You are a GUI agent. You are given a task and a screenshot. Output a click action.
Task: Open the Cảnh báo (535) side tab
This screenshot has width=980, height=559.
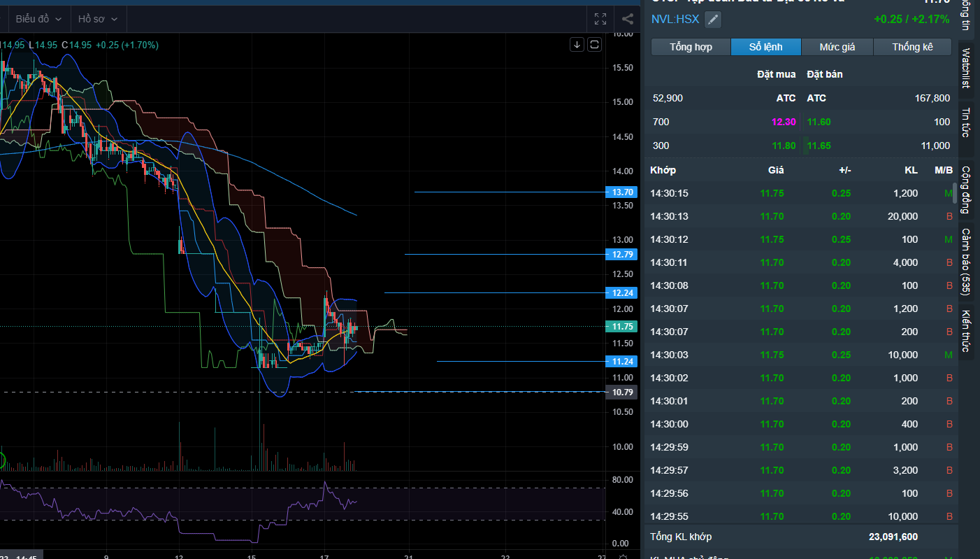click(966, 260)
